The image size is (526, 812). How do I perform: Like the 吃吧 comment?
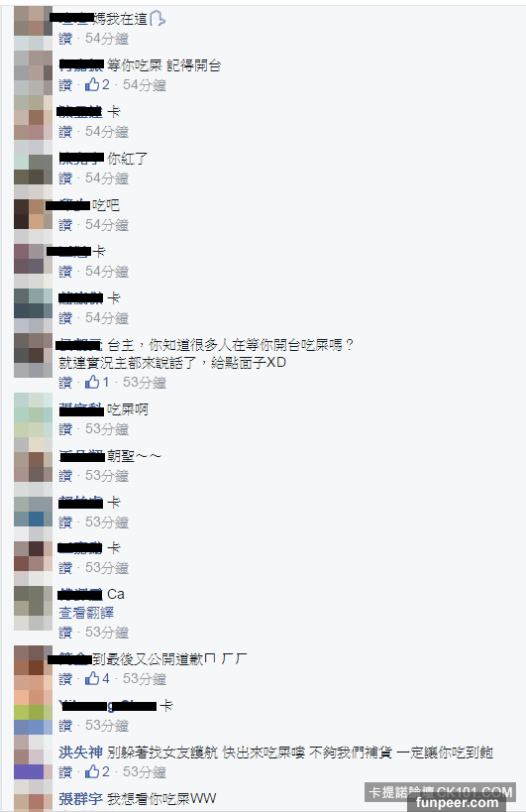click(65, 225)
